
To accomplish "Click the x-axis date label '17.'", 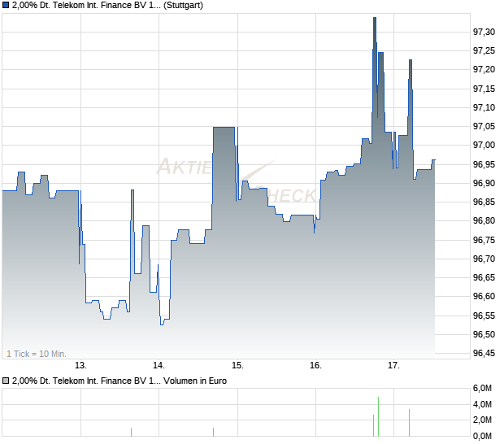I will 393,366.
